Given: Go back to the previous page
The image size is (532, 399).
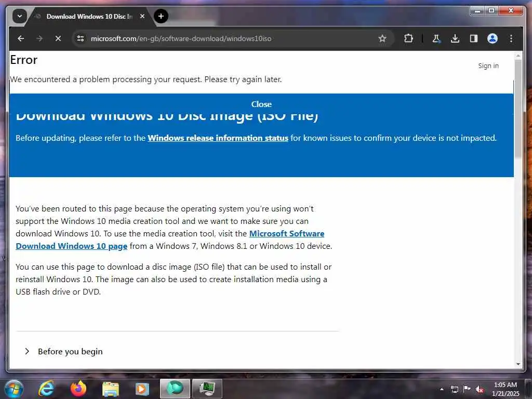Looking at the screenshot, I should 21,38.
